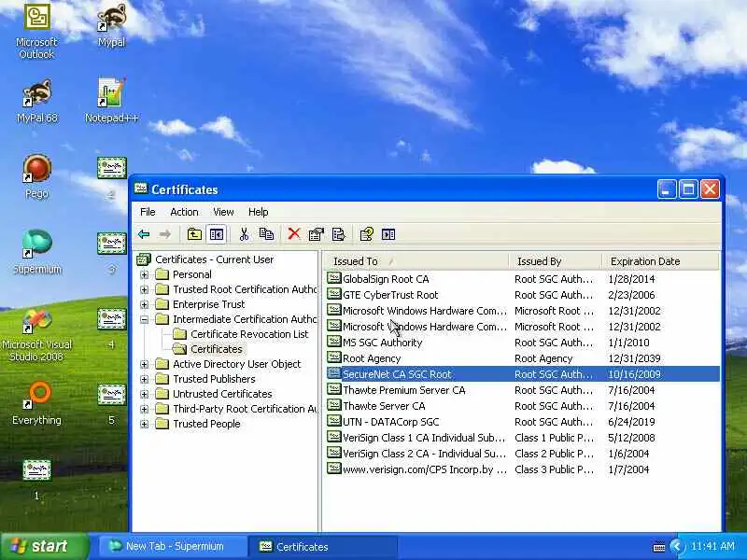Collapse Intermediate Certification Authorities node
The height and width of the screenshot is (560, 747).
145,319
